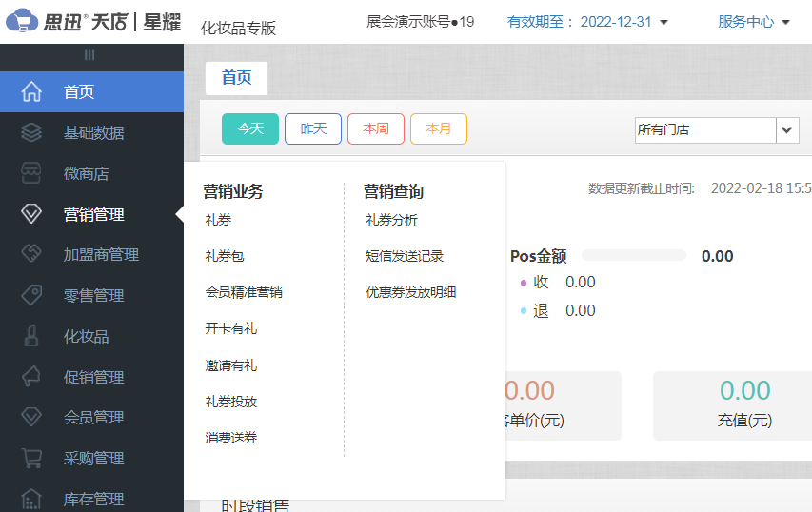Image resolution: width=812 pixels, height=512 pixels.
Task: Click the 退 0.00 amount row
Action: click(x=558, y=310)
